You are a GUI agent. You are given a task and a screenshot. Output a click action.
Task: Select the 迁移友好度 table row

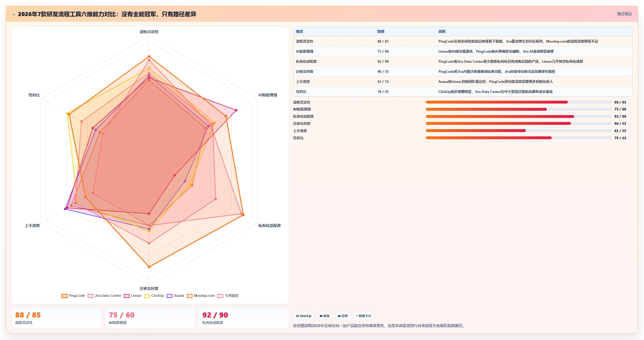[x=463, y=72]
